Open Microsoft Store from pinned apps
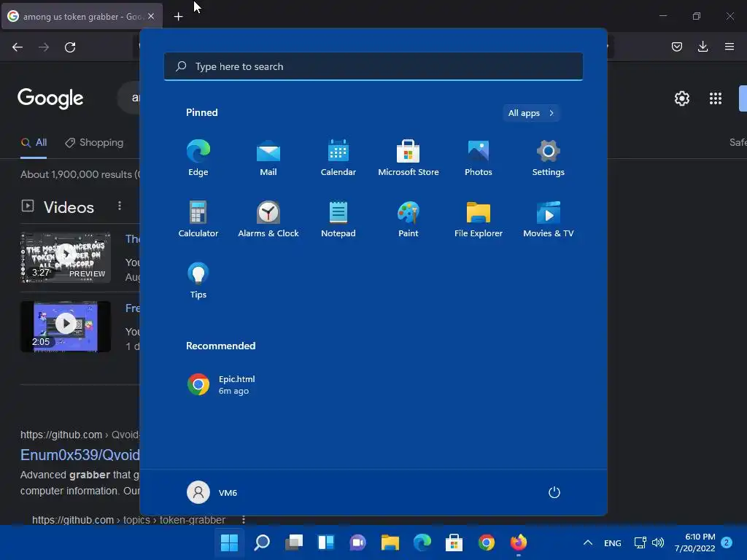This screenshot has height=560, width=747. click(x=409, y=157)
